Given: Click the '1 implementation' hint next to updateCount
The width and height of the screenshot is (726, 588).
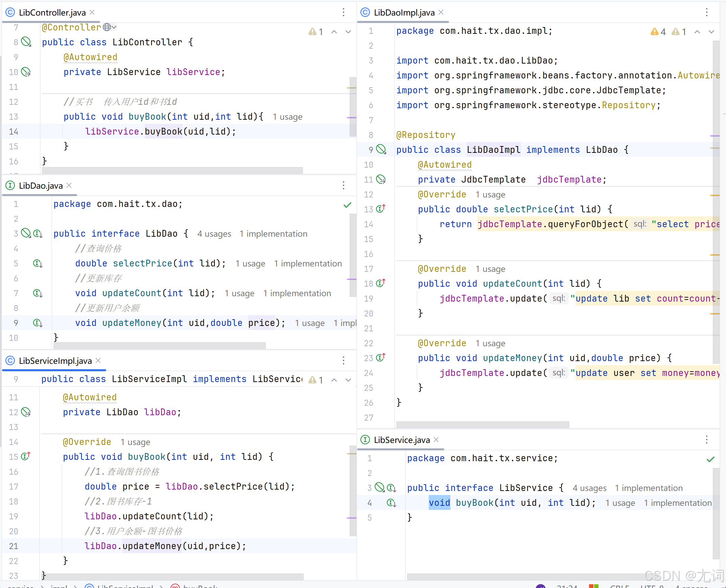Looking at the screenshot, I should (x=297, y=293).
